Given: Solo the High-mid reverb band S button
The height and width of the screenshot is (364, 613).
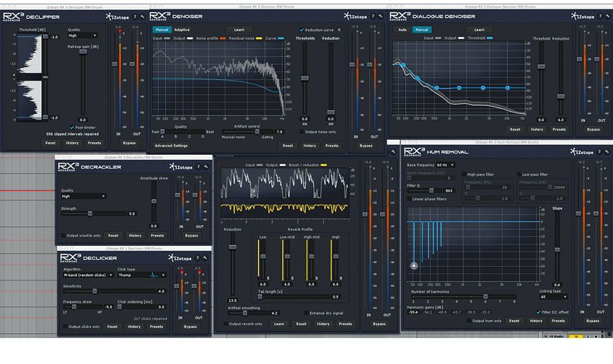Looking at the screenshot, I should click(317, 278).
